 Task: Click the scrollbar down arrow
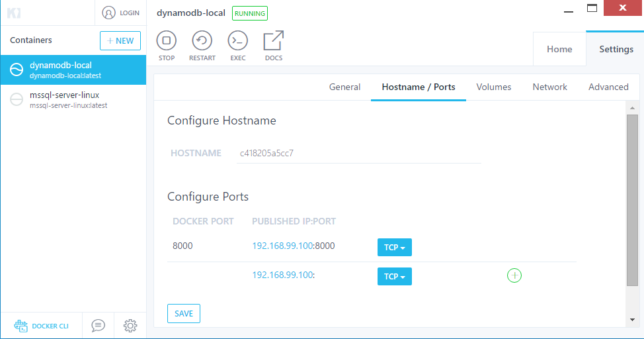click(x=632, y=320)
